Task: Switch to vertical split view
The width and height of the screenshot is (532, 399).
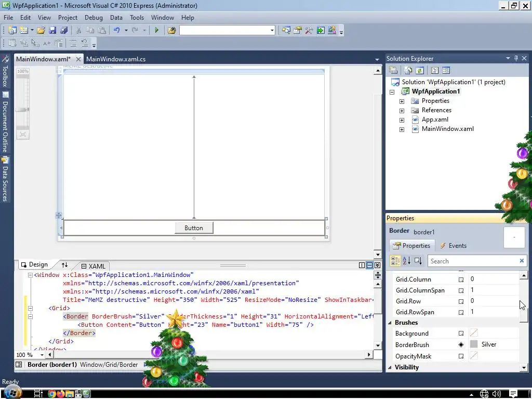Action: tap(362, 265)
